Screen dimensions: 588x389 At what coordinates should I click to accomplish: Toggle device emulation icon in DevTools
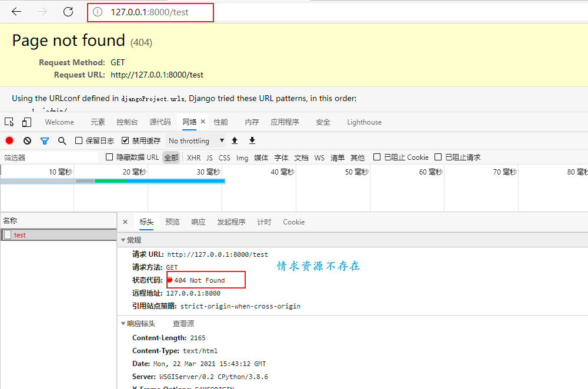pos(26,122)
